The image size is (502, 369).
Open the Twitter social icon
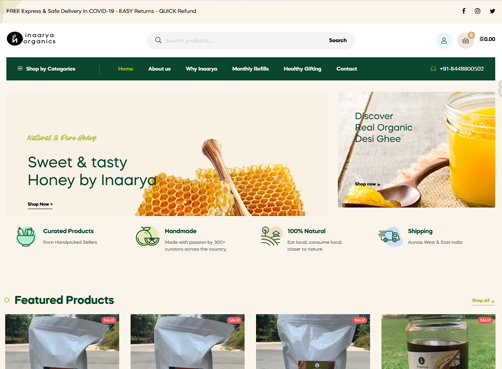(492, 11)
